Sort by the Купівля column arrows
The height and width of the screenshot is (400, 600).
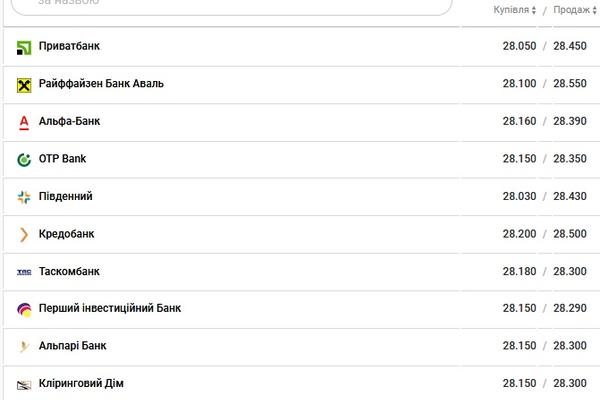point(533,10)
